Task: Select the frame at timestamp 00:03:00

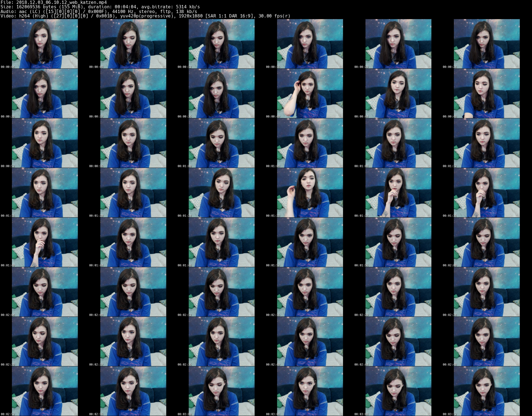Action: coord(221,391)
